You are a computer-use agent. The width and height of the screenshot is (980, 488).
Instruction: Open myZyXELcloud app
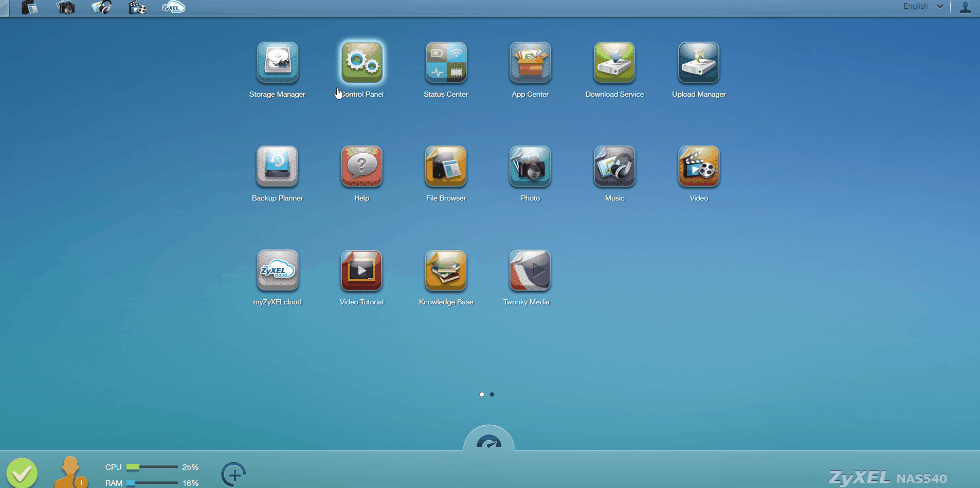pyautogui.click(x=278, y=270)
